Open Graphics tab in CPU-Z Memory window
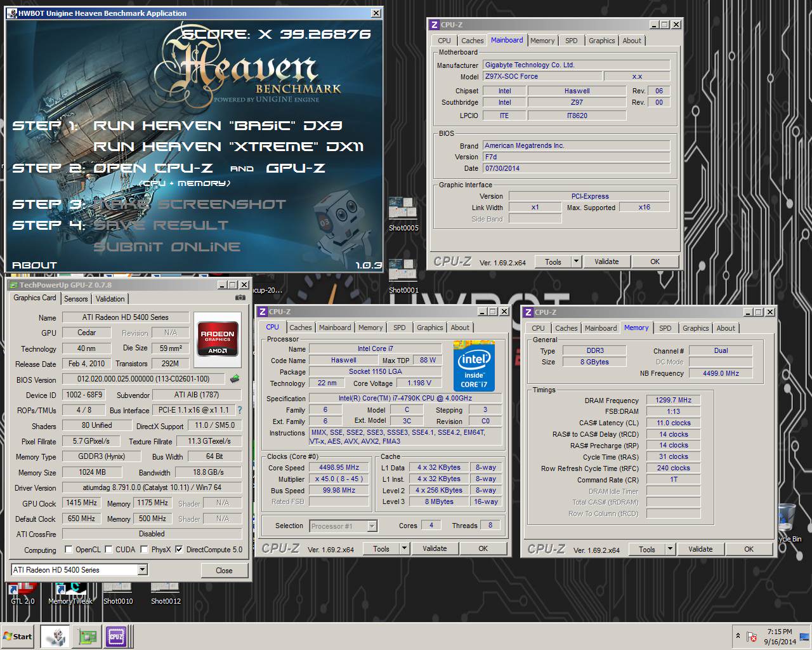Image resolution: width=812 pixels, height=650 pixels. click(696, 328)
